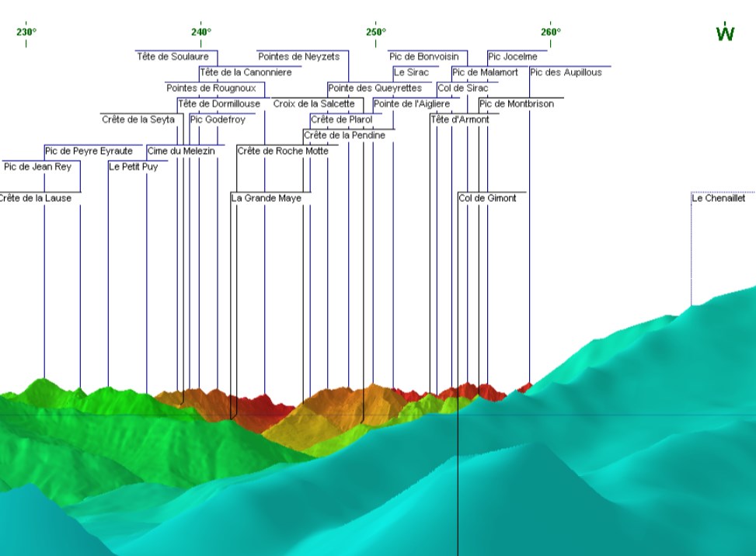Select the Pic des Aupillous label
The width and height of the screenshot is (756, 556).
pyautogui.click(x=566, y=73)
